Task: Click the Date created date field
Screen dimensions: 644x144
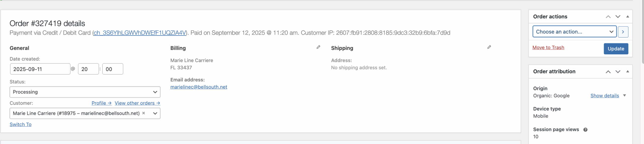Action: (x=40, y=69)
